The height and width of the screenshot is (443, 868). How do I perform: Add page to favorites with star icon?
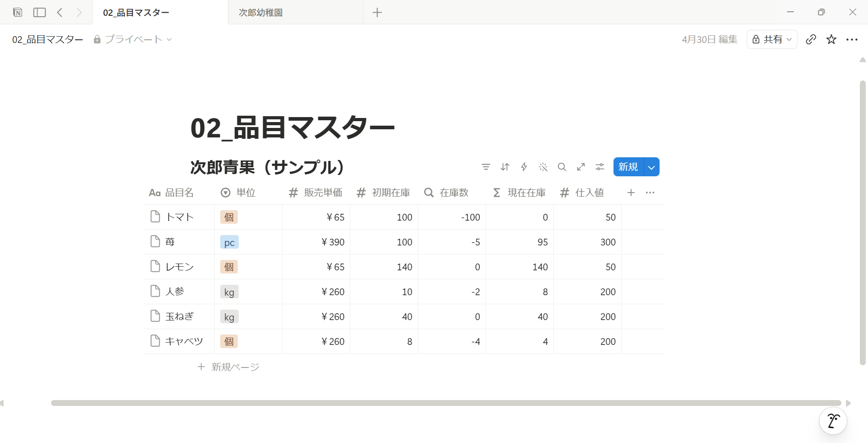(831, 39)
